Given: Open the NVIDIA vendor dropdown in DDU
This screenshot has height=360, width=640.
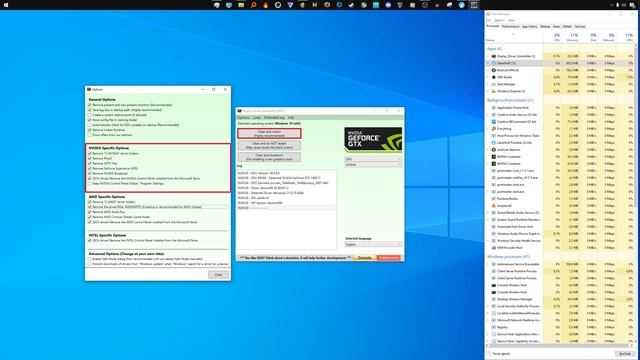Looking at the screenshot, I should (373, 164).
